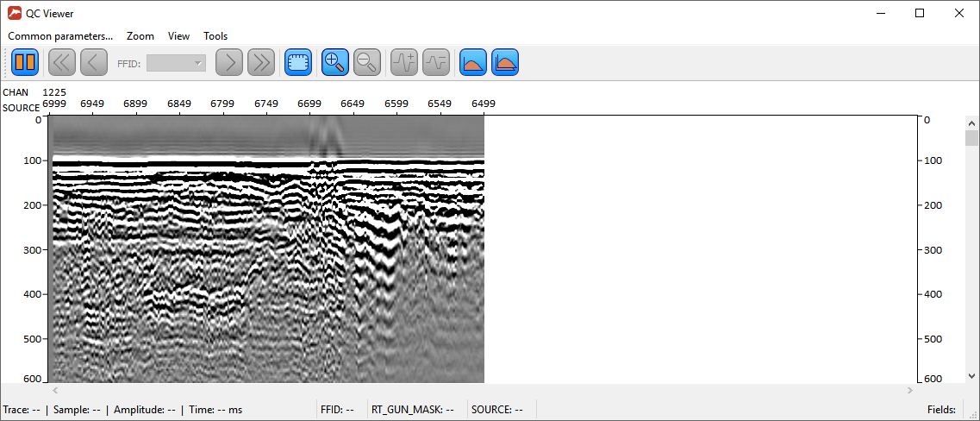Minimize the QC Viewer window
The height and width of the screenshot is (421, 980).
tap(881, 13)
